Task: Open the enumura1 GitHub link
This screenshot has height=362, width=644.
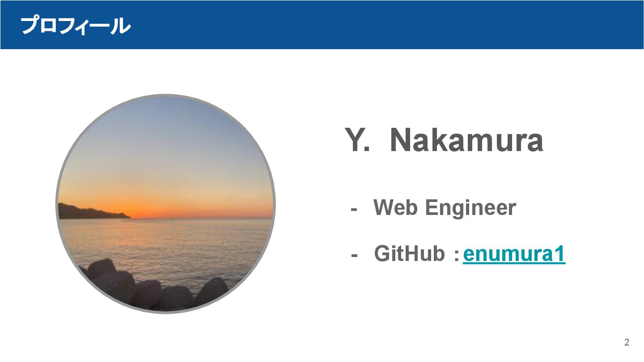Action: tap(514, 254)
